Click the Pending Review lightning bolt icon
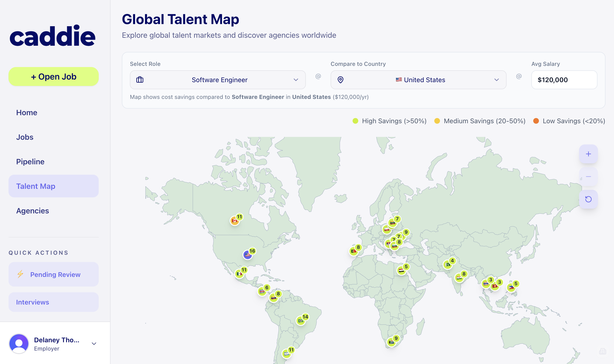 tap(20, 274)
